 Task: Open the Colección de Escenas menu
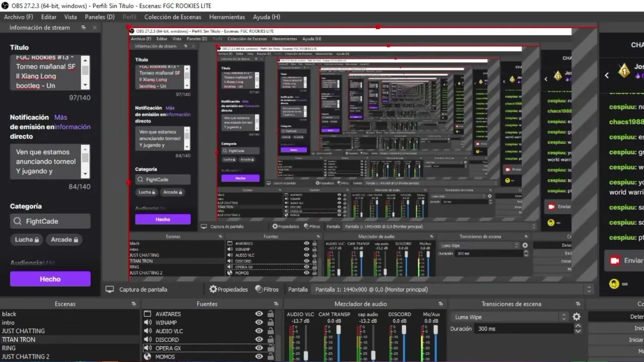pos(173,17)
